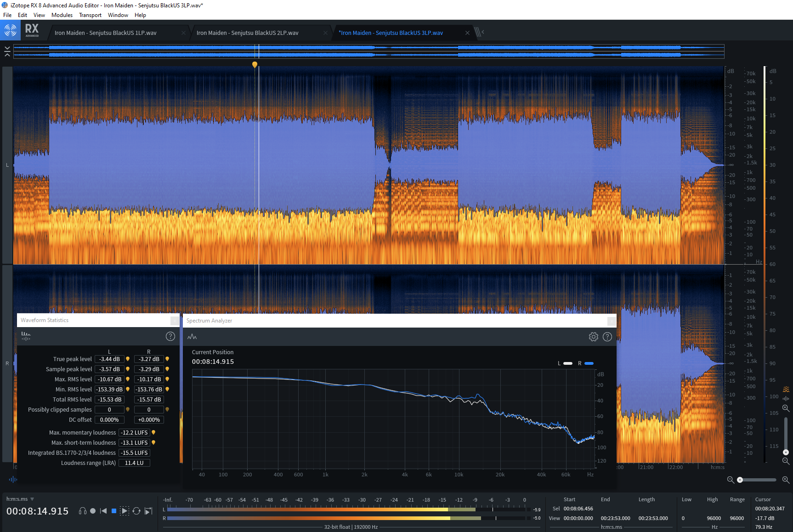This screenshot has width=793, height=532.
Task: Click the main timecode 00:08:14.915 display
Action: (37, 511)
